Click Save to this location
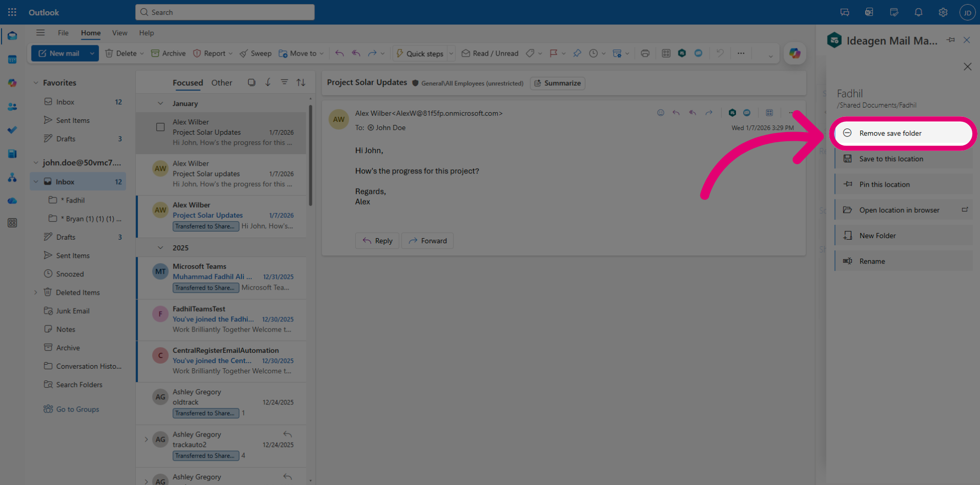Viewport: 980px width, 485px height. [903, 159]
